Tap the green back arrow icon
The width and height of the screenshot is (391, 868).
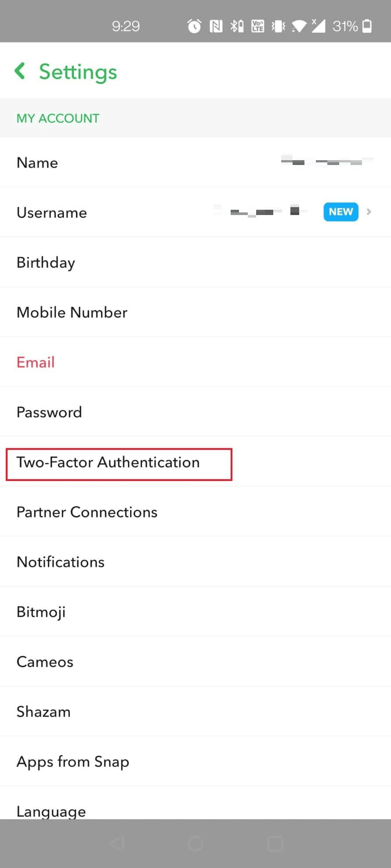pos(20,71)
